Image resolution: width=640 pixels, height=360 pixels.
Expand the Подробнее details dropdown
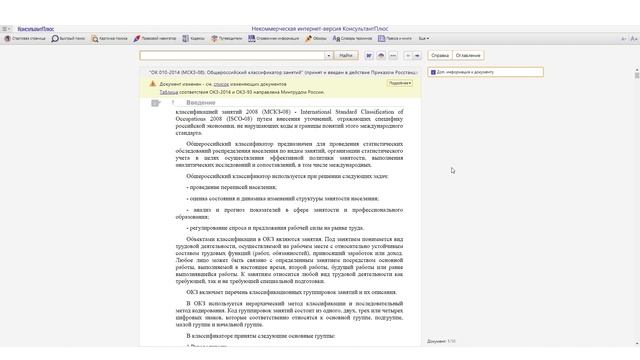(400, 83)
